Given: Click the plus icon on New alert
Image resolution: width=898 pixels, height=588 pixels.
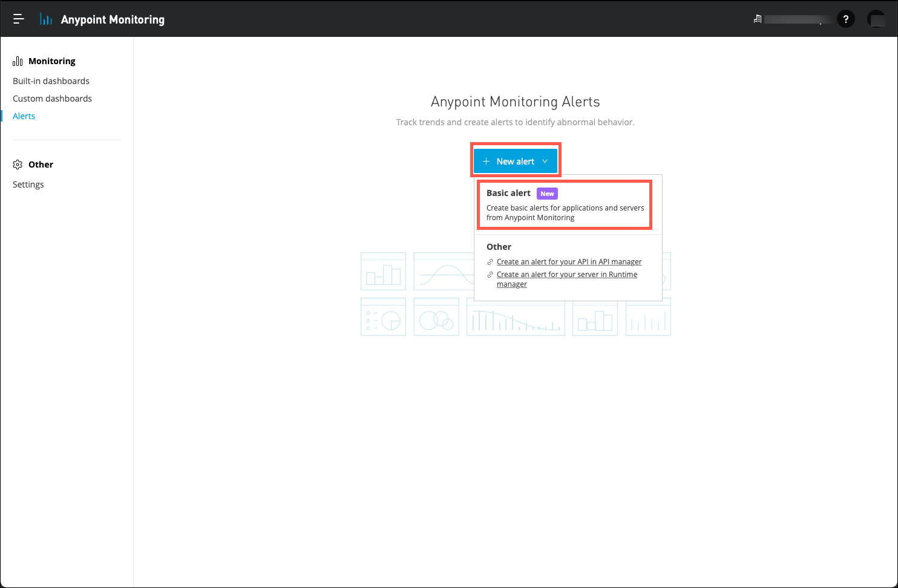Looking at the screenshot, I should tap(486, 162).
